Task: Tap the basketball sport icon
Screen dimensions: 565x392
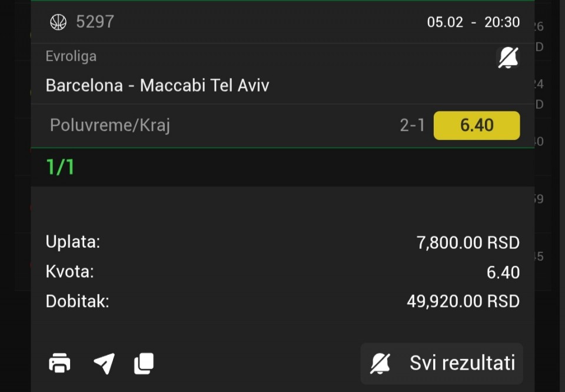Action: click(x=58, y=22)
